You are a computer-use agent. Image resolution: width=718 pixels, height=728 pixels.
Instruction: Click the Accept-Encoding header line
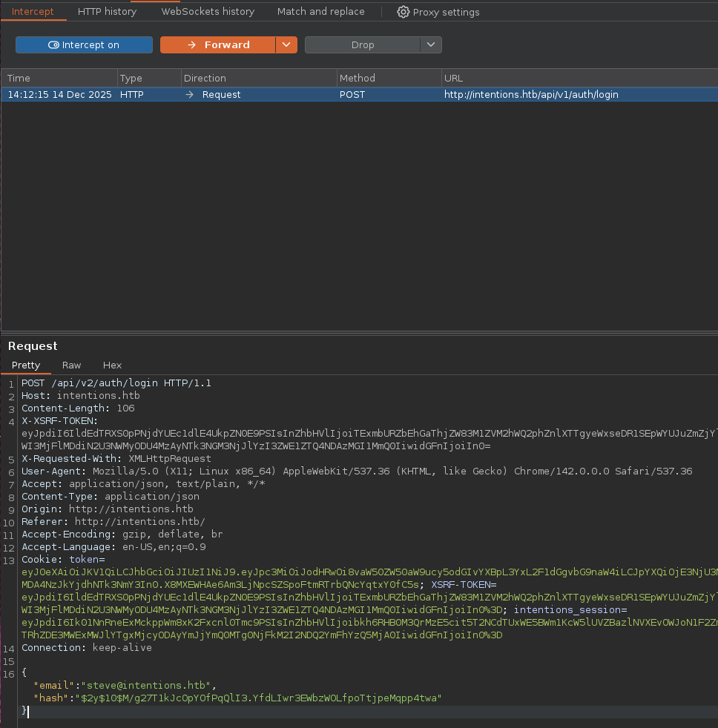[122, 535]
